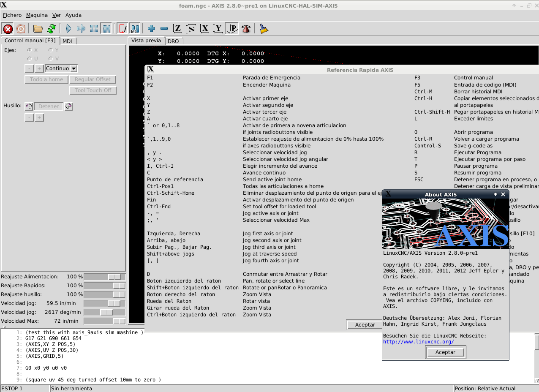The width and height of the screenshot is (539, 392).
Task: Pause program execution in the toolbar
Action: pos(94,29)
